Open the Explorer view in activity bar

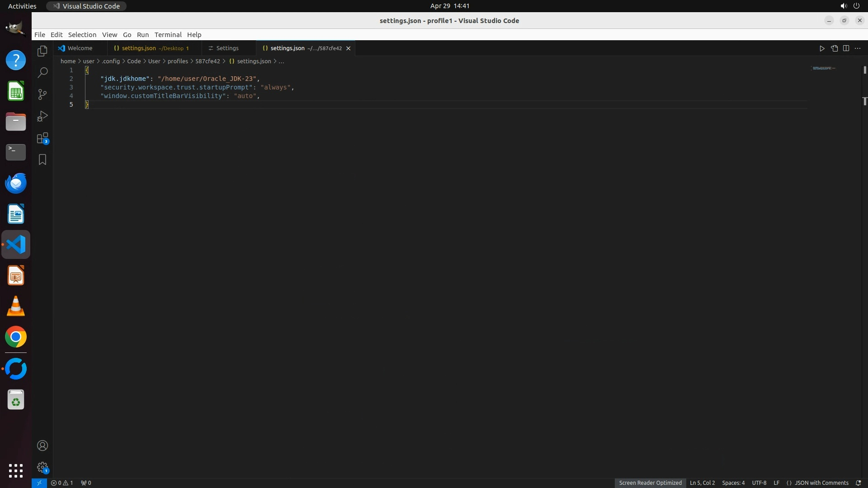[42, 51]
